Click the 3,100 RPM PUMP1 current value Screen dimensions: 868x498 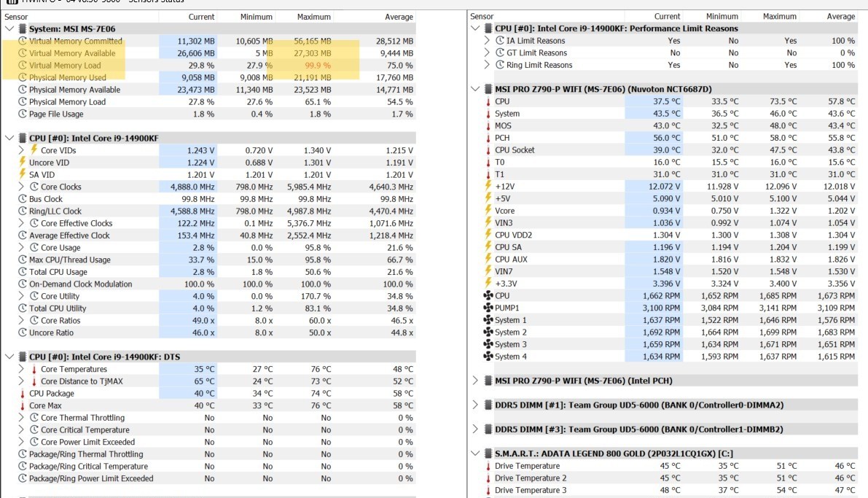[661, 308]
